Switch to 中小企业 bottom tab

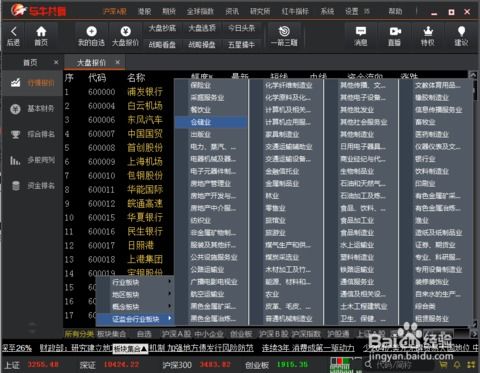209,334
